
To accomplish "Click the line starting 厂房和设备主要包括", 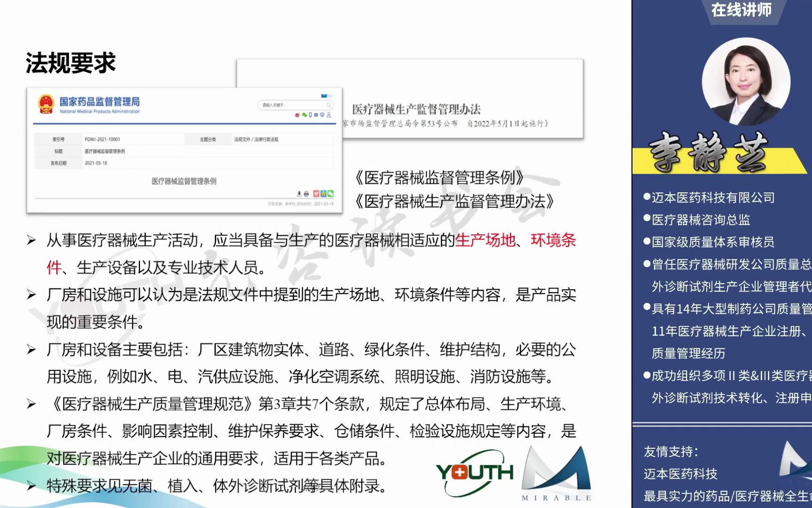I will point(311,349).
